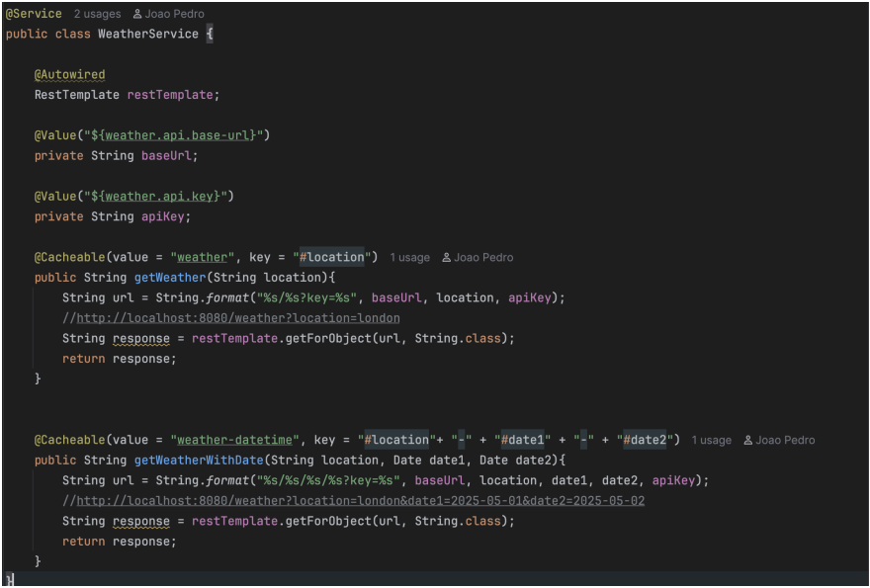Screen dimensions: 870x588
Task: Click the ${weather.api.key} property placeholder
Action: pyautogui.click(x=156, y=197)
